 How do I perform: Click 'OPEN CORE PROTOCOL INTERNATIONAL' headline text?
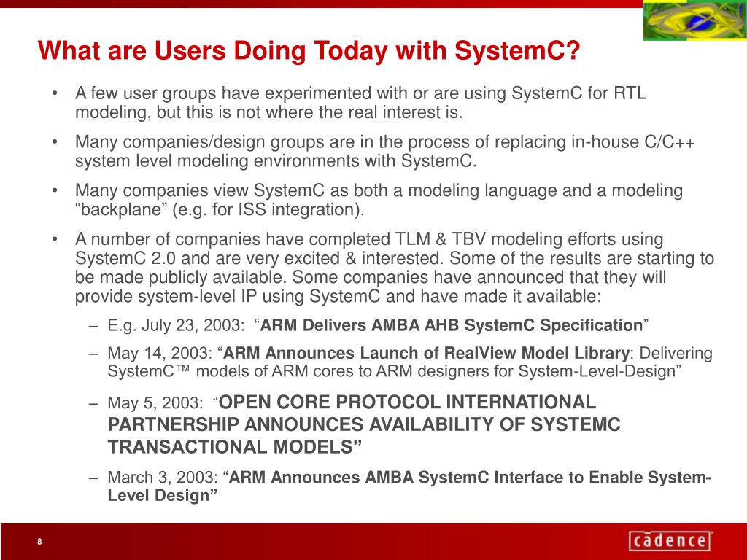click(407, 402)
